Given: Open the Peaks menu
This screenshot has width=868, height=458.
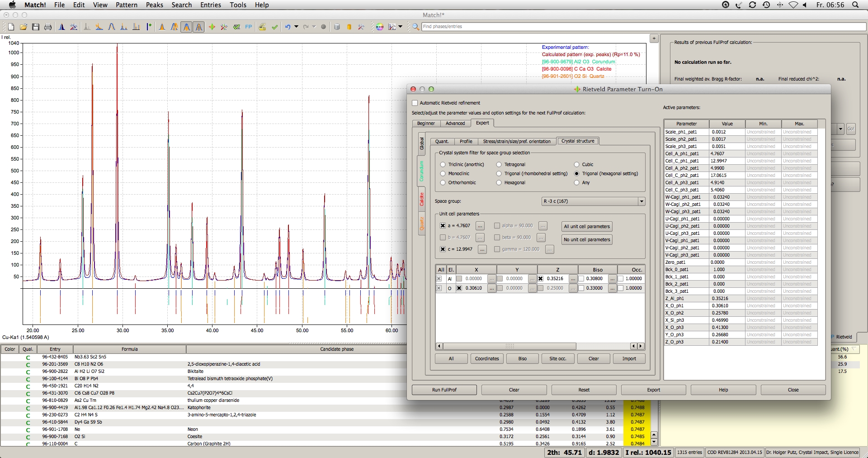Looking at the screenshot, I should coord(154,5).
